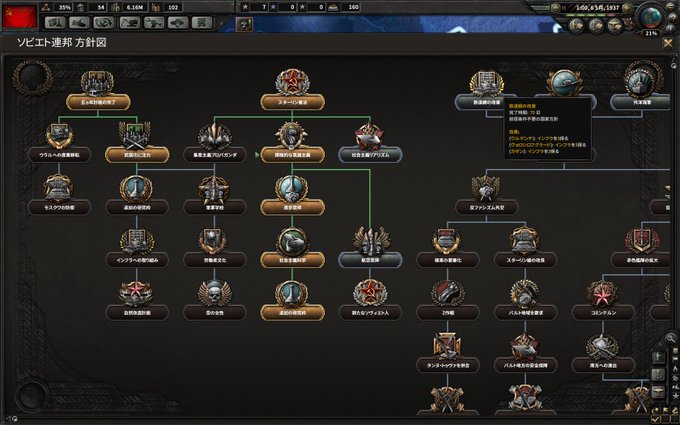Click the 160 convoy count value
Screen dimensions: 680x425
(x=353, y=7)
